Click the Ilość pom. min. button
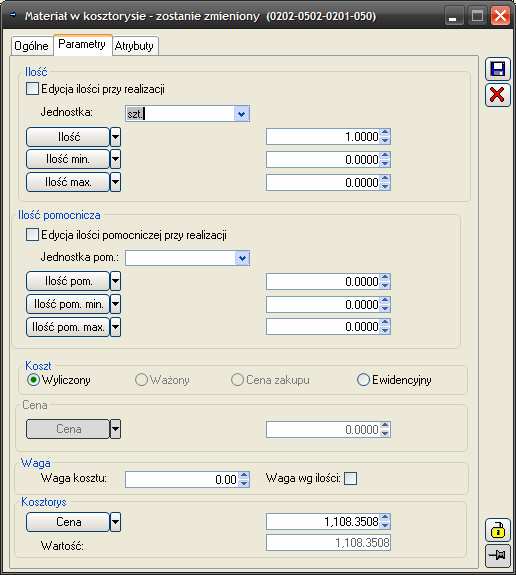The image size is (516, 575). 68,304
